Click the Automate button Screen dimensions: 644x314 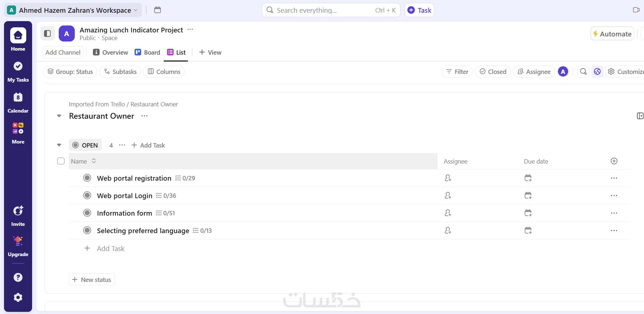(612, 34)
